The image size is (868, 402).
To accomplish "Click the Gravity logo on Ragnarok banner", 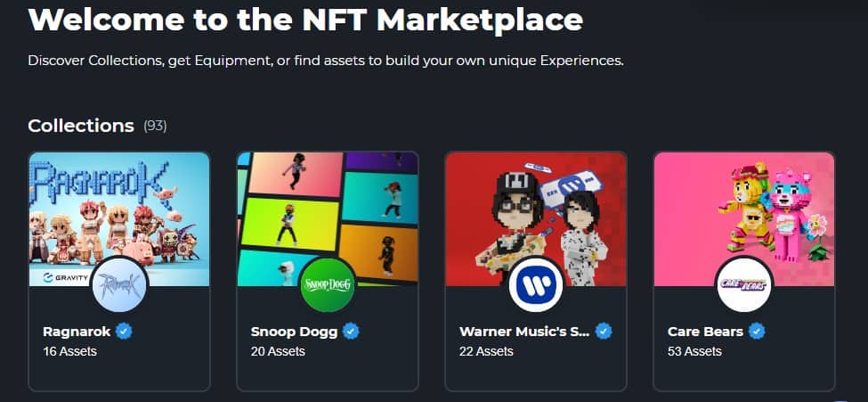I will 65,277.
